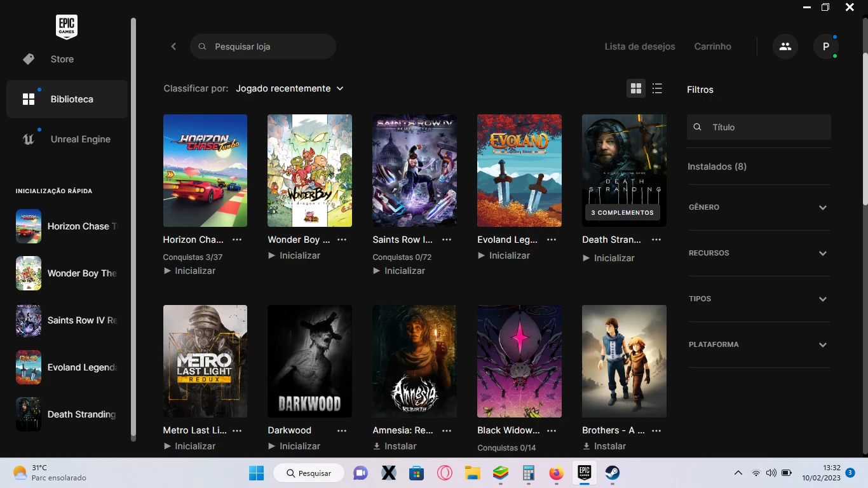The image size is (868, 488).
Task: Open Carrinho
Action: (x=712, y=46)
